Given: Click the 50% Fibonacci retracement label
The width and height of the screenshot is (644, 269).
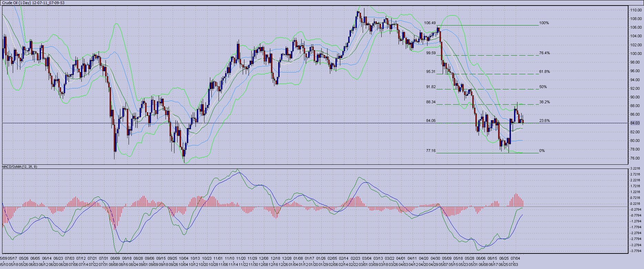Looking at the screenshot, I should pyautogui.click(x=543, y=87).
